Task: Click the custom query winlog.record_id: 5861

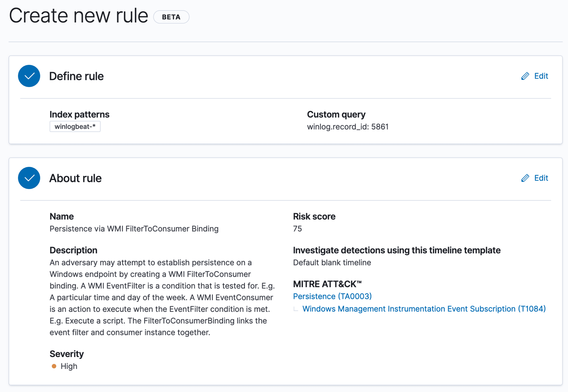Action: coord(348,127)
